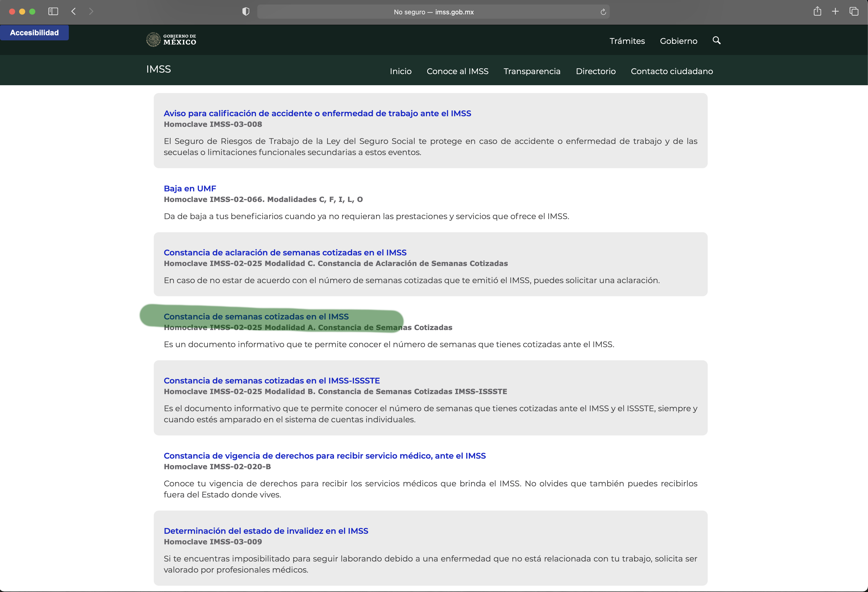868x592 pixels.
Task: Open the Inicio menu item
Action: pos(400,71)
